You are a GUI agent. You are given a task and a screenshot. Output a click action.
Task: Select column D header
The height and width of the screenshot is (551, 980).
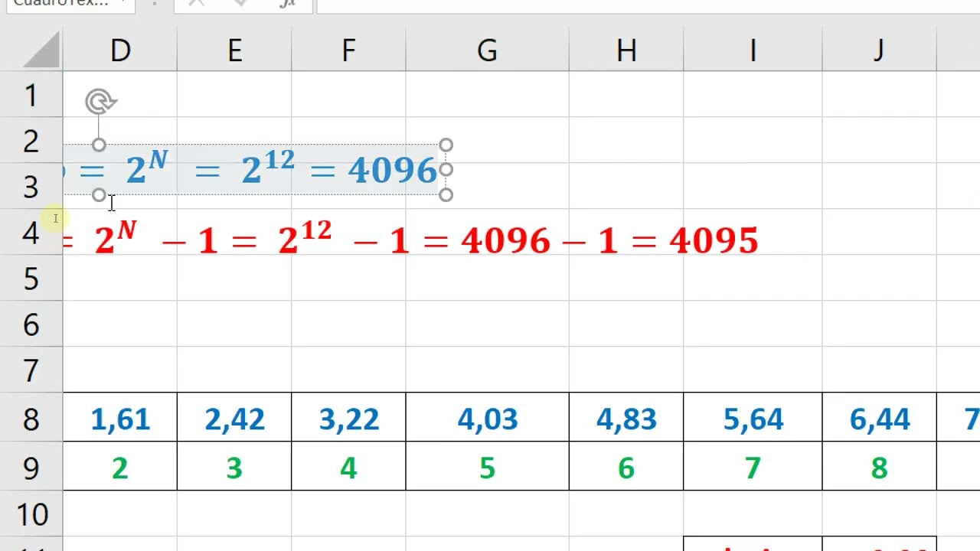pyautogui.click(x=120, y=51)
